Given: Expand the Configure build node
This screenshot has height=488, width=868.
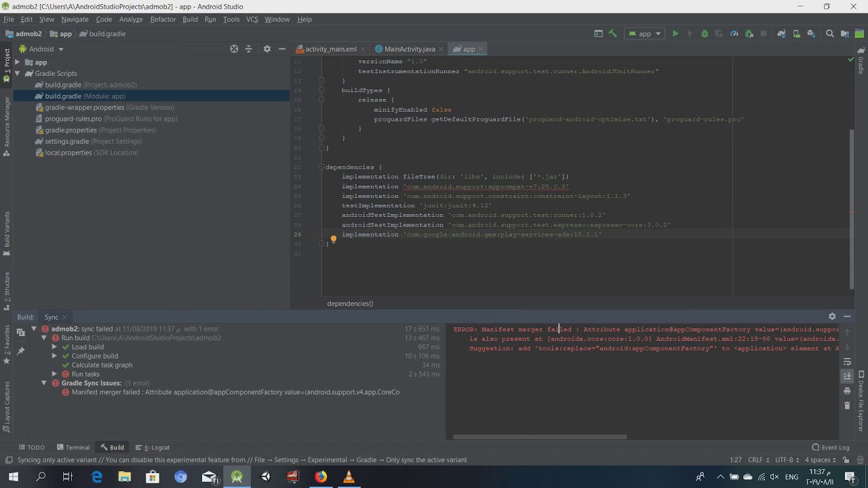Looking at the screenshot, I should tap(54, 356).
